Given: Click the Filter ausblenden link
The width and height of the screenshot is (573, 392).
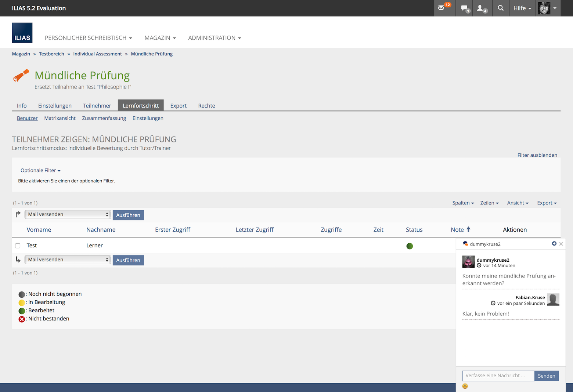Looking at the screenshot, I should click(x=537, y=155).
